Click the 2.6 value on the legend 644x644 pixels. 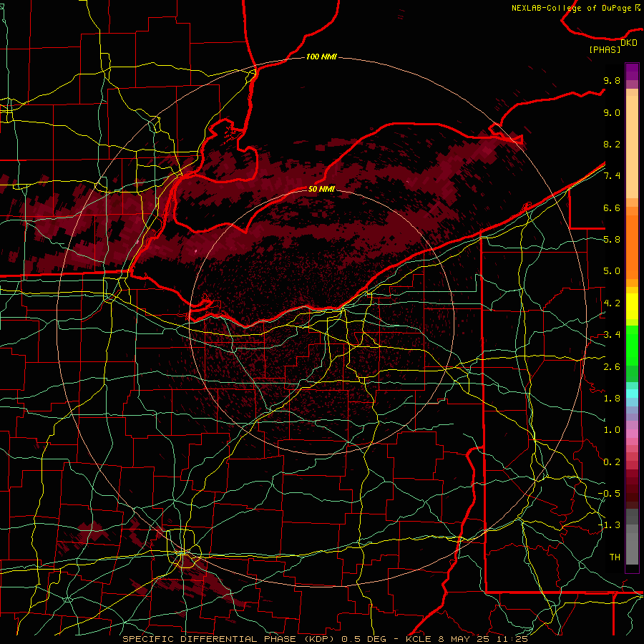612,366
